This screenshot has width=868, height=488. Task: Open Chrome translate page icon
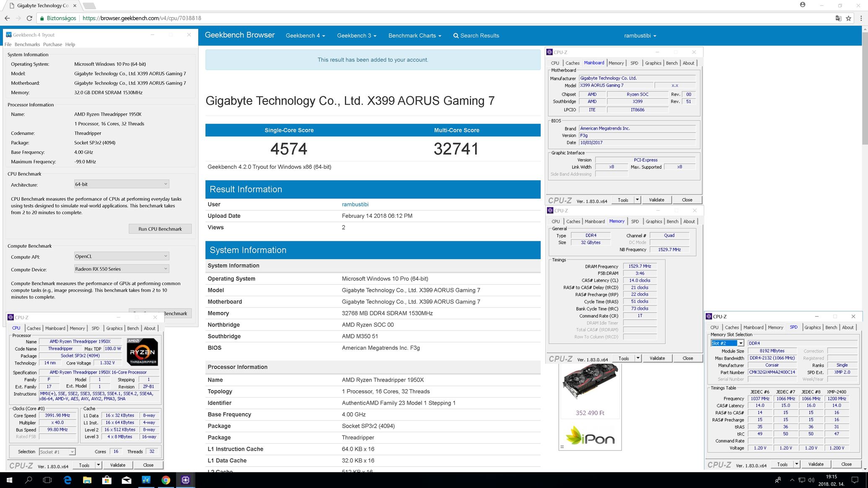click(838, 18)
